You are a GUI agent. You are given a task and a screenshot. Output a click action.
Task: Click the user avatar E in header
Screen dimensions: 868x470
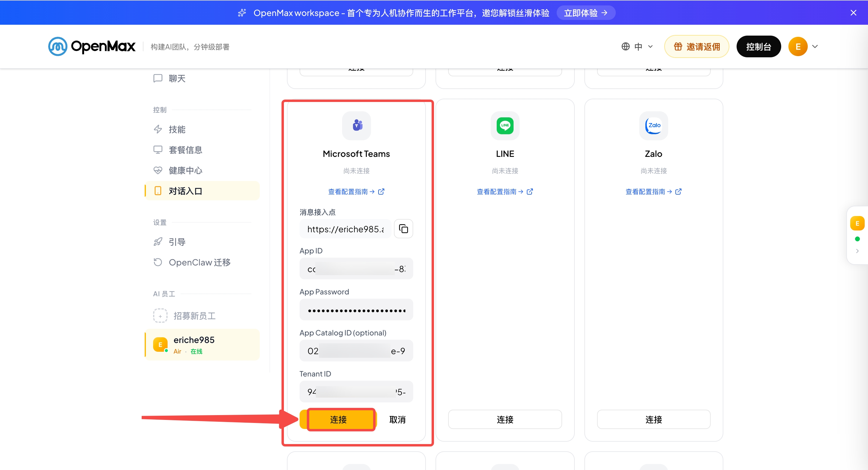pos(797,46)
